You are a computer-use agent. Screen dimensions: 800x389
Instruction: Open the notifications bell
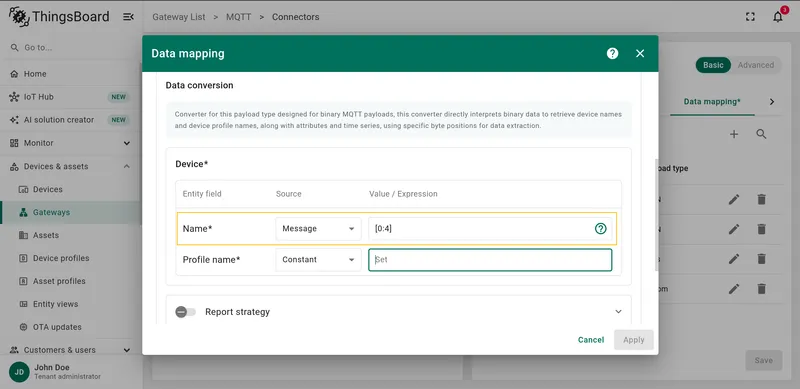pos(778,17)
